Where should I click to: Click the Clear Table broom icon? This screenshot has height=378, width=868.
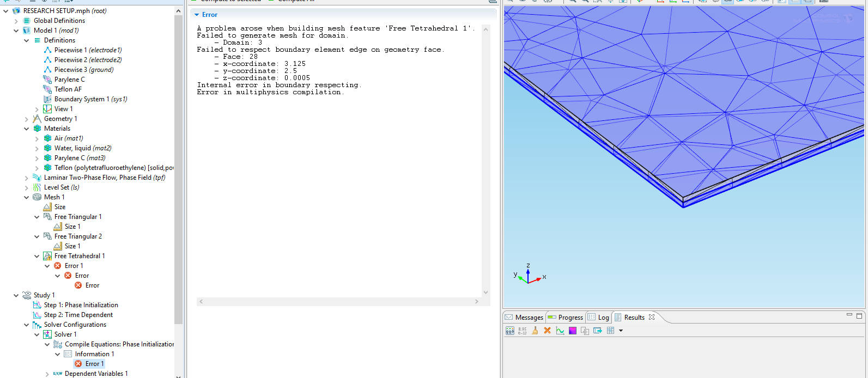535,331
